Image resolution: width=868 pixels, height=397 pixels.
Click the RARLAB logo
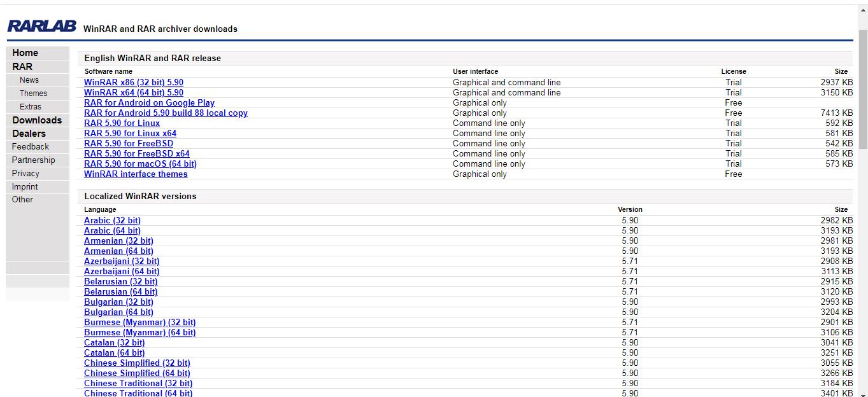coord(41,26)
